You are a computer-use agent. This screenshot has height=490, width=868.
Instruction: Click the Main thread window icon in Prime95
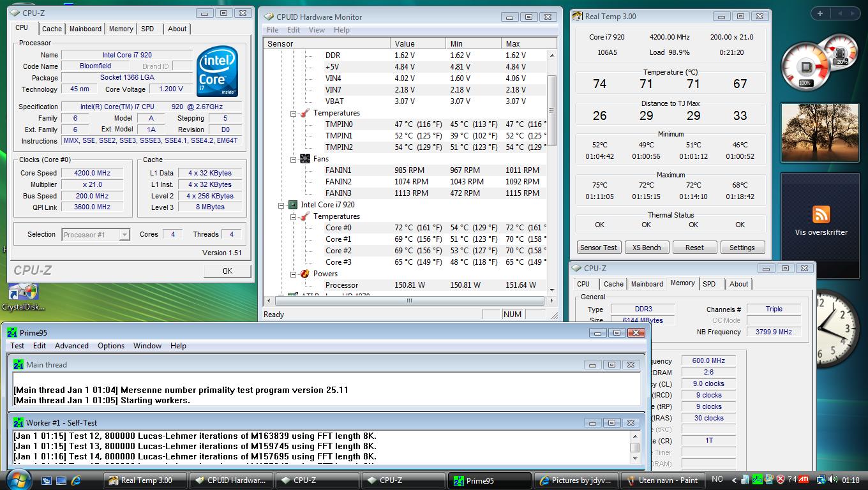click(19, 365)
